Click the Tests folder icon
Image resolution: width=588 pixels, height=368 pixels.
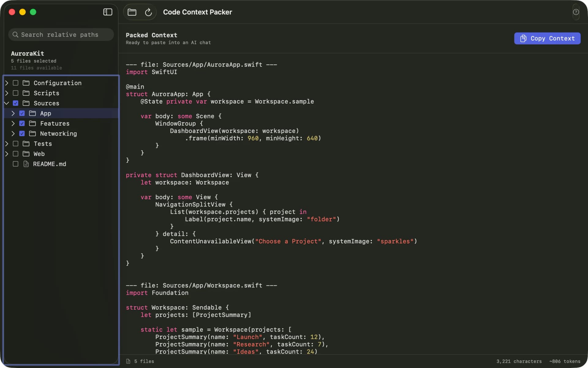pos(26,144)
